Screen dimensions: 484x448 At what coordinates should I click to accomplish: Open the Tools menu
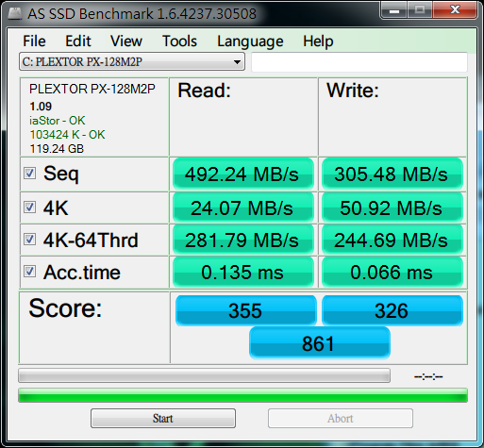pyautogui.click(x=179, y=41)
